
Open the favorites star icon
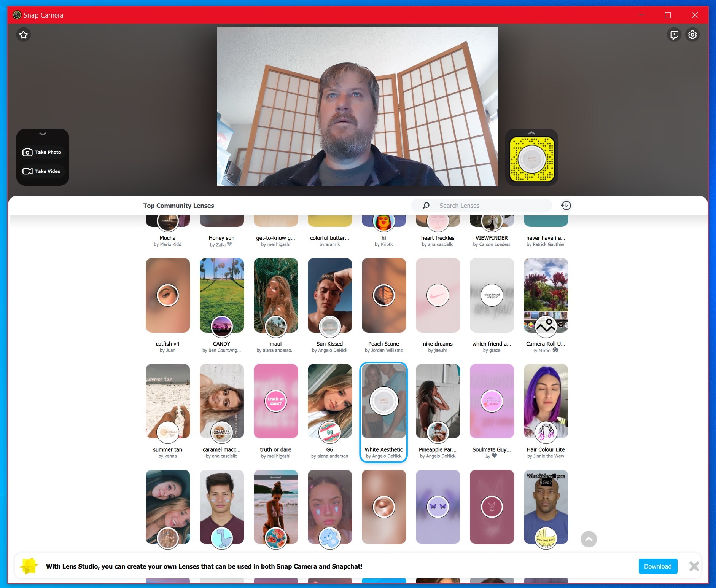pos(24,35)
